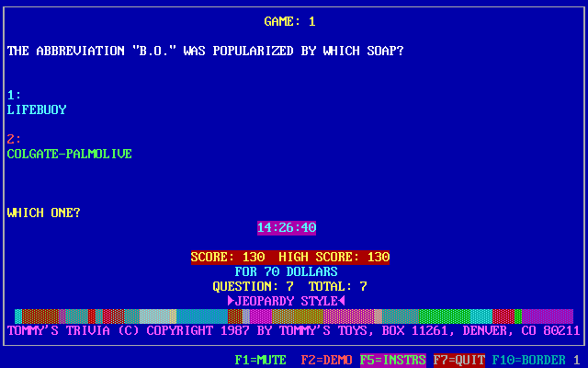Click the "TOTAL: 7" counter

click(337, 286)
